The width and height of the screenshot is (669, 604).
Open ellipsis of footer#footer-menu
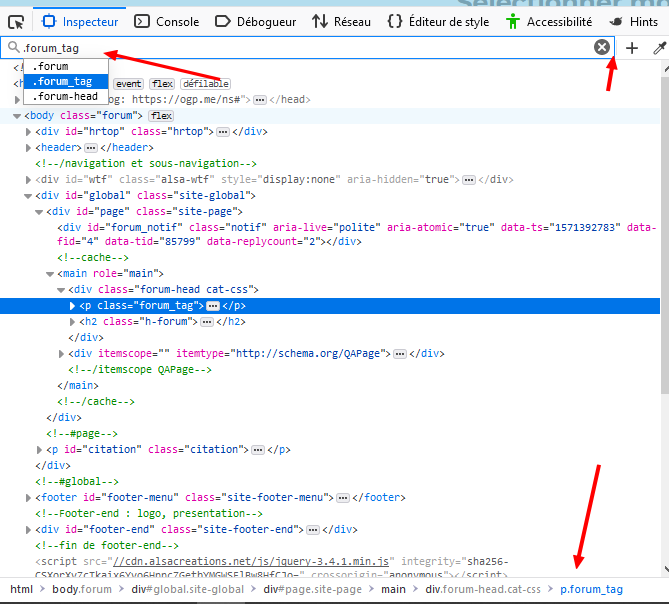tap(343, 498)
